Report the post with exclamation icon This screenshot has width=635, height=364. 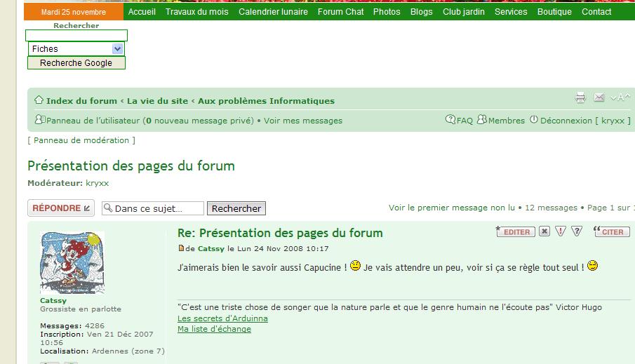(561, 231)
